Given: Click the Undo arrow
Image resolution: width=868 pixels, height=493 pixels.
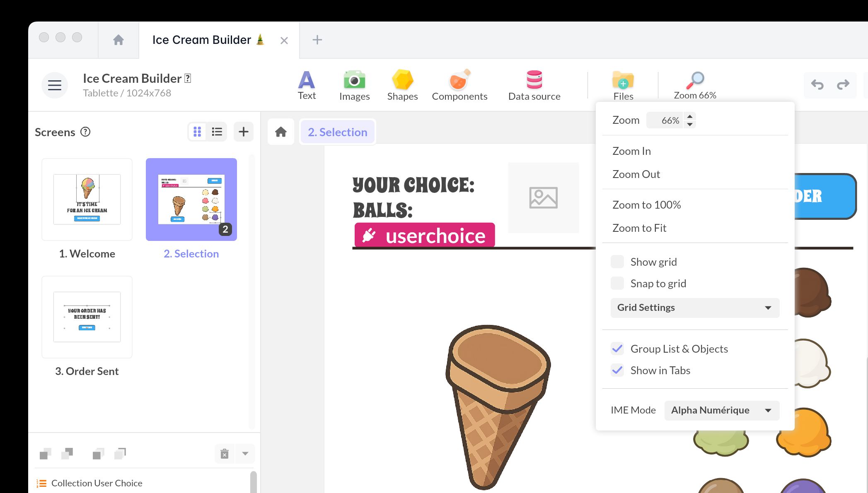Looking at the screenshot, I should [x=817, y=85].
